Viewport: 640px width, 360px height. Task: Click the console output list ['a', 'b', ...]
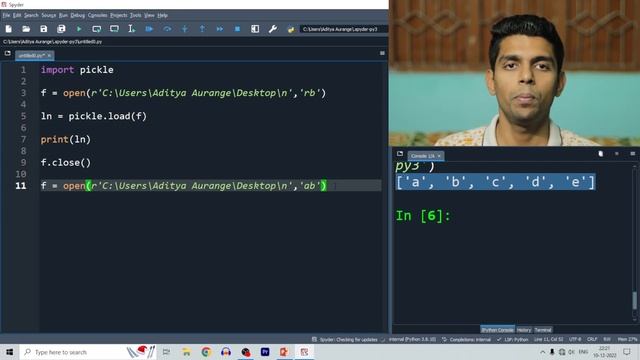tap(495, 182)
